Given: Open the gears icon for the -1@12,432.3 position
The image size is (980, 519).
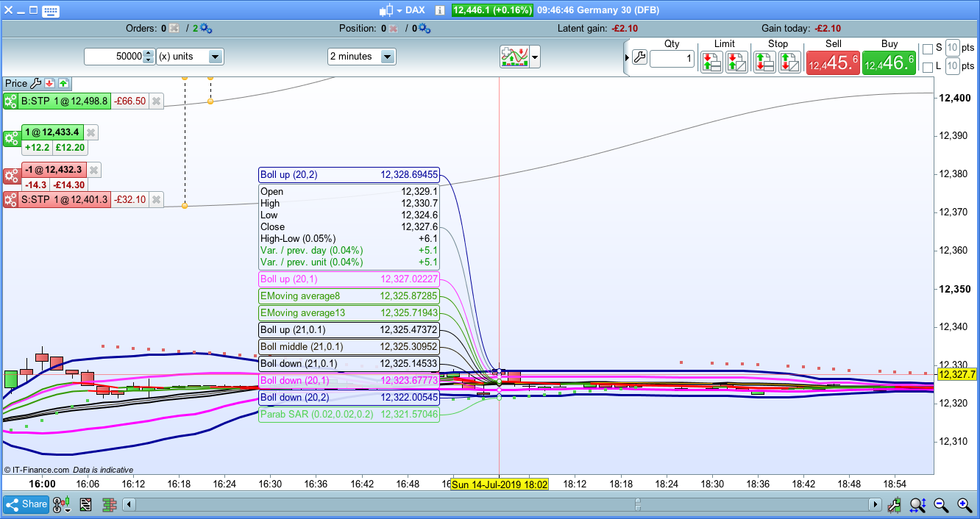Looking at the screenshot, I should click(12, 176).
